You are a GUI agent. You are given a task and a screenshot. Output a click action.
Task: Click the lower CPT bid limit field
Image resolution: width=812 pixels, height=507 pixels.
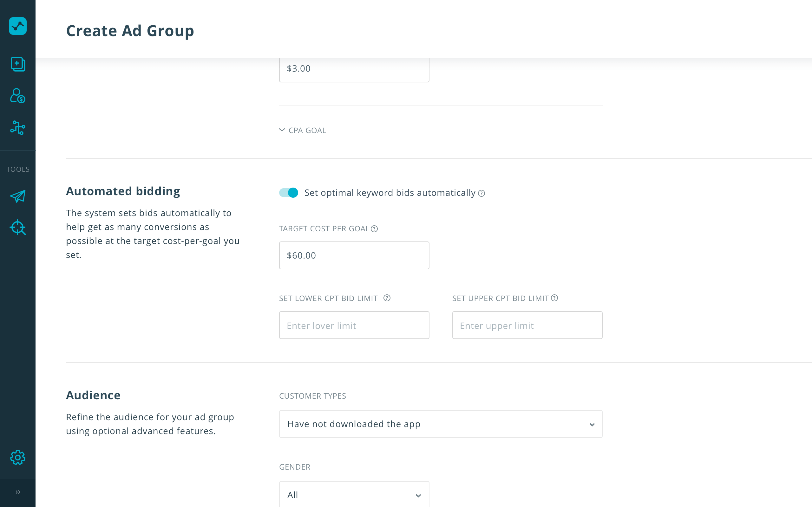tap(354, 325)
